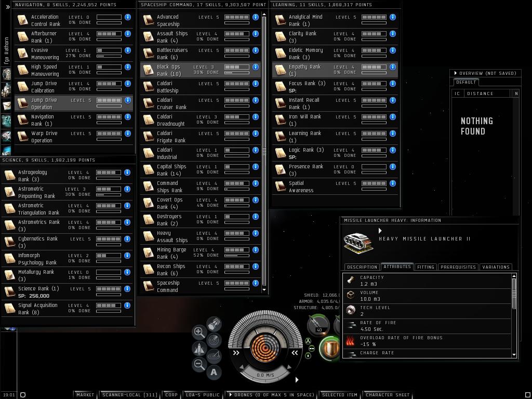
Task: Select the Caldari Battleship skill row
Action: [x=201, y=87]
